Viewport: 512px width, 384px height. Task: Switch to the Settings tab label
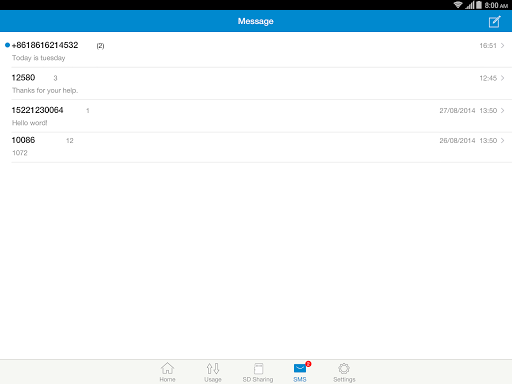point(344,379)
